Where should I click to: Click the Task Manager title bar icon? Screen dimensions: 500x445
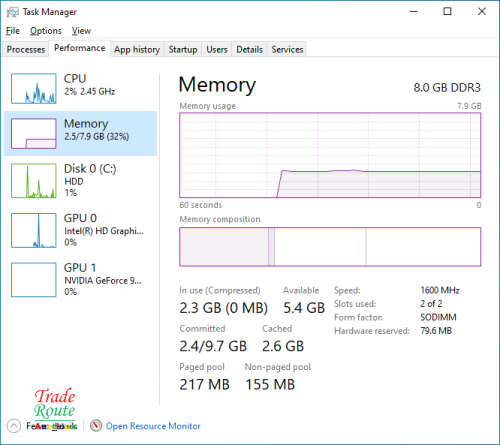(13, 12)
